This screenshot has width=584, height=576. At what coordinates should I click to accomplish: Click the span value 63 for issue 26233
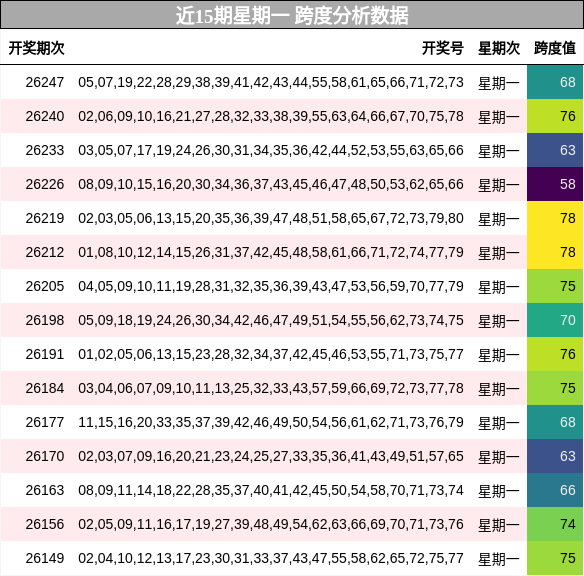[x=555, y=150]
